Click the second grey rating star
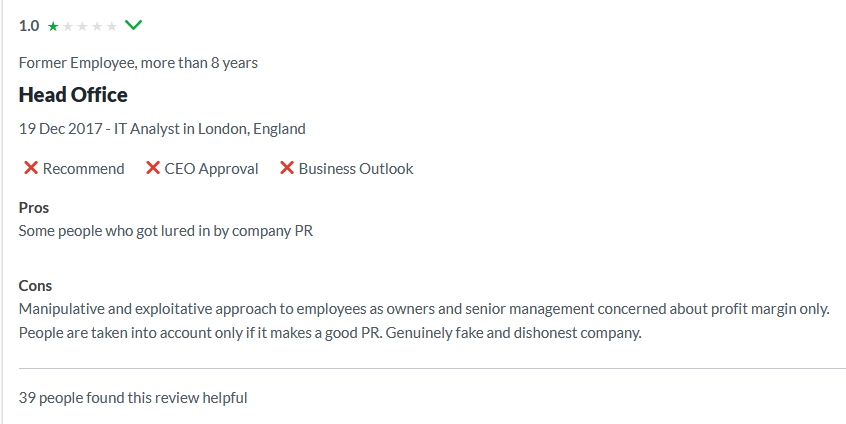Screen dimensions: 846x424 pos(67,27)
